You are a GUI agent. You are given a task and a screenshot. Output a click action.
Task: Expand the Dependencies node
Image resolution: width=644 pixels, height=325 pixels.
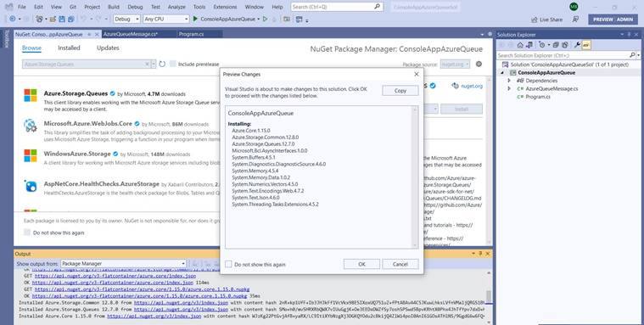509,81
